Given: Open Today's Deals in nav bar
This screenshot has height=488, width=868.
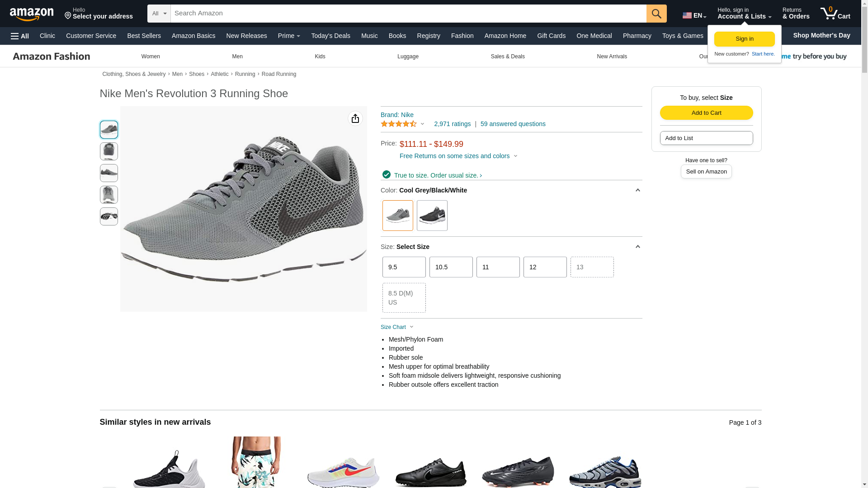Looking at the screenshot, I should (330, 36).
